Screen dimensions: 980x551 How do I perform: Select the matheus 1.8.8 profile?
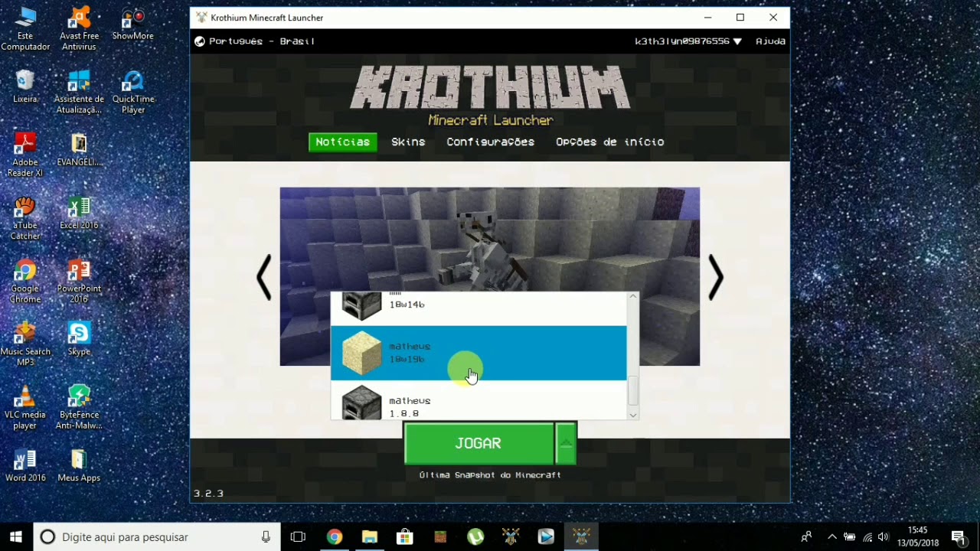[479, 400]
